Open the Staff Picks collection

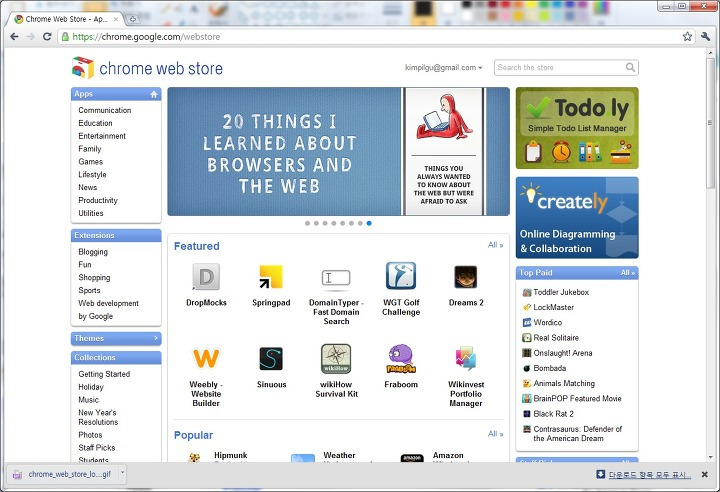(x=96, y=447)
